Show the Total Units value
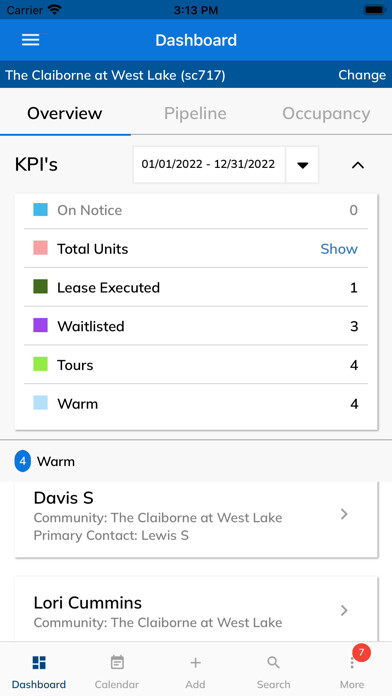392x696 pixels. click(339, 249)
